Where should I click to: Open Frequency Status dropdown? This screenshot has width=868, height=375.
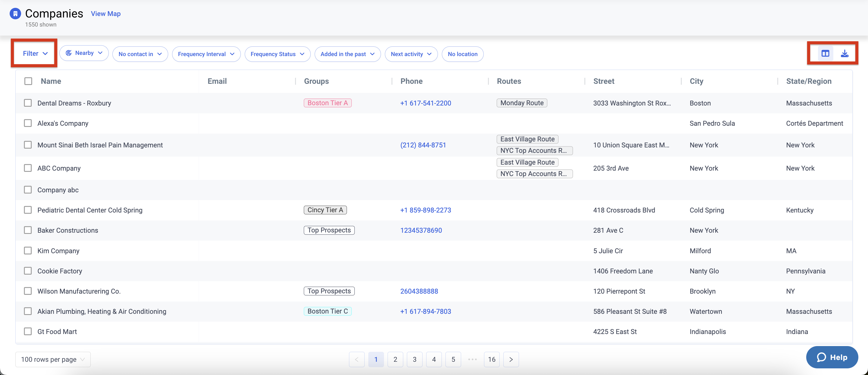tap(277, 54)
